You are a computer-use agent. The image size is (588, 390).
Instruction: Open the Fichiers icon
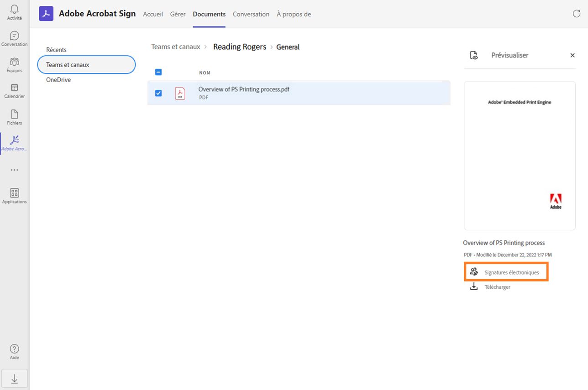point(15,117)
